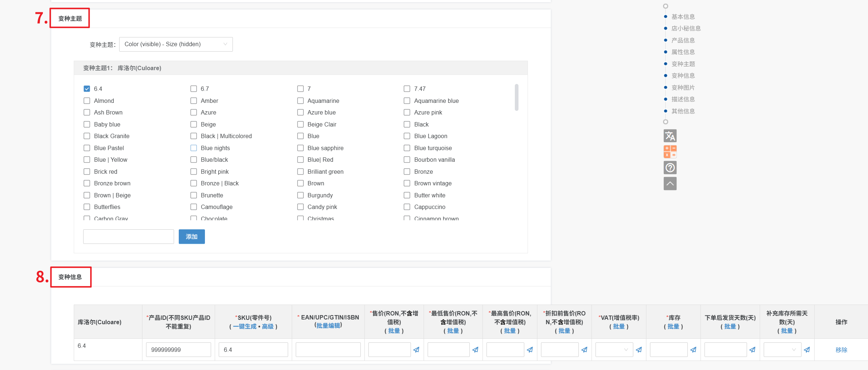Screen dimensions: 868x370
Task: Click the translate icon in right sidebar
Action: click(x=670, y=136)
